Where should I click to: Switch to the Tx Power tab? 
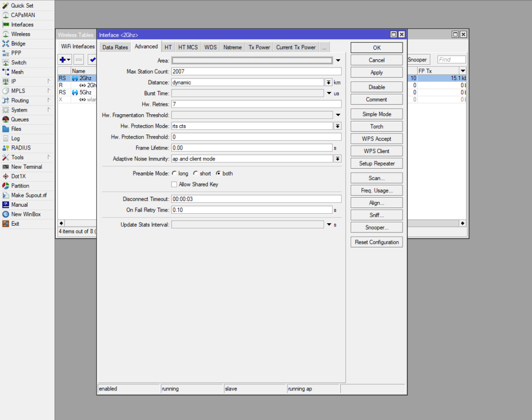pos(259,47)
